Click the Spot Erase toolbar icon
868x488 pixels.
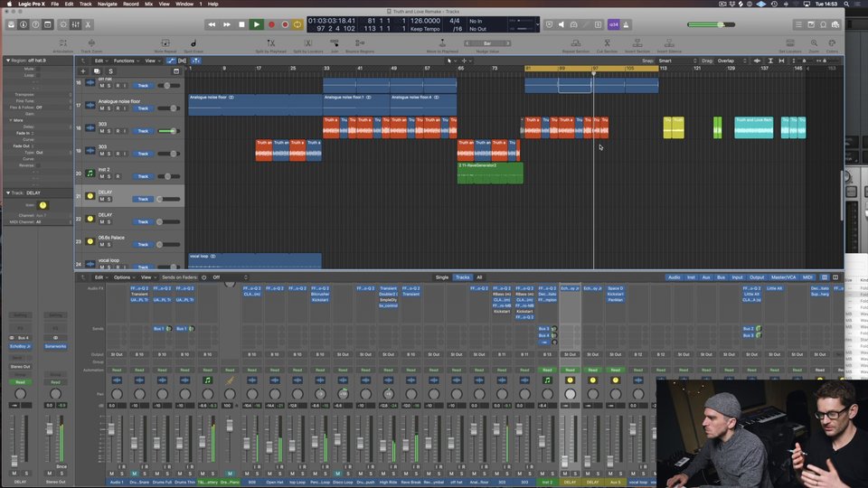(x=193, y=43)
